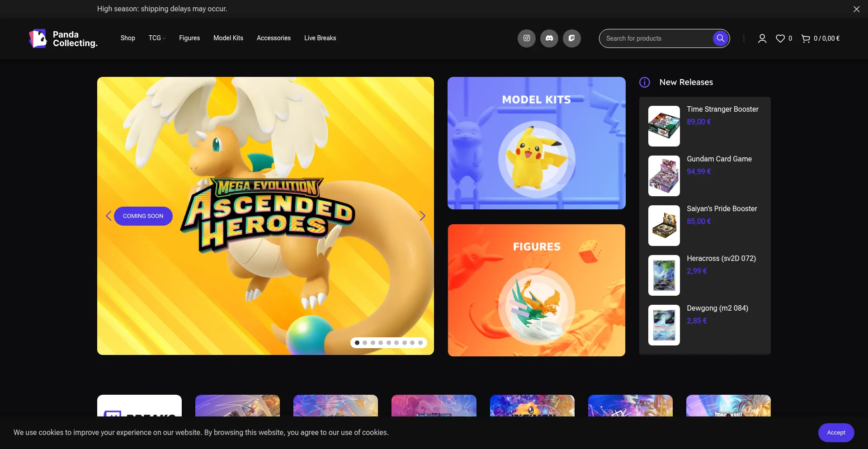Open the Discord social icon

[x=549, y=38]
